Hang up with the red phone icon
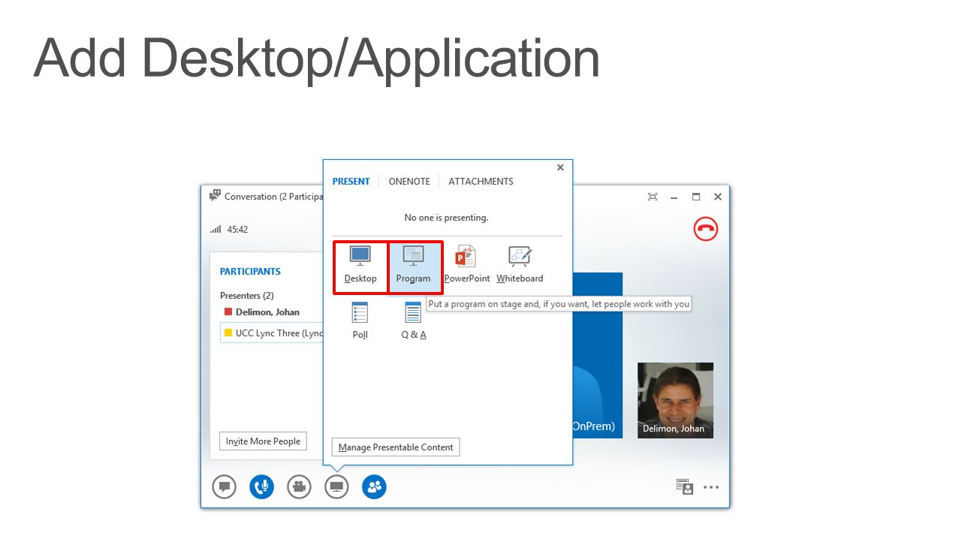Image resolution: width=980 pixels, height=551 pixels. (x=705, y=229)
